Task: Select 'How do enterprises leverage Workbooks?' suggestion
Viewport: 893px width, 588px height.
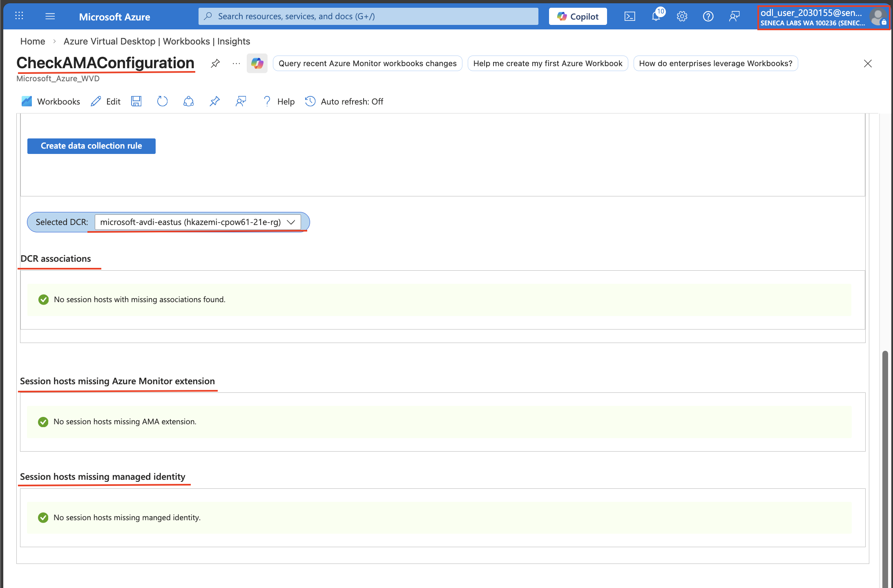Action: [x=716, y=63]
